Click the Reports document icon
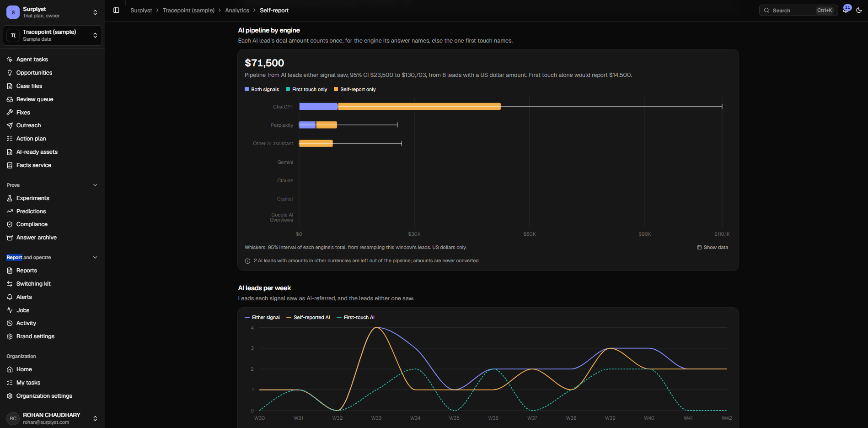Image resolution: width=868 pixels, height=428 pixels. (x=10, y=271)
